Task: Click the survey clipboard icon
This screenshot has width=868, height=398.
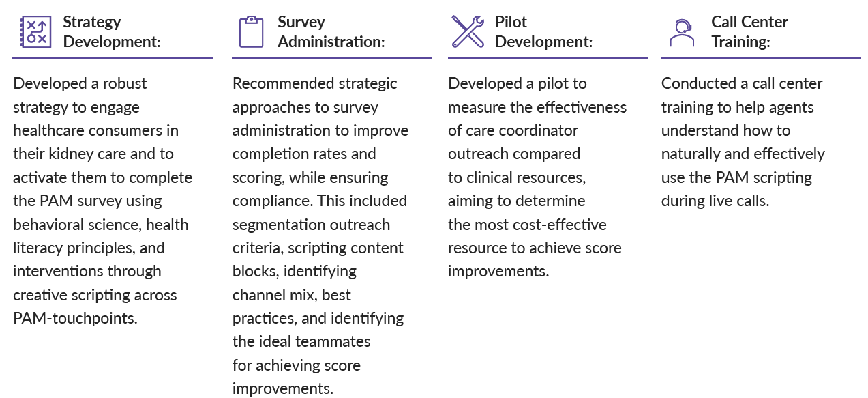Action: tap(251, 31)
